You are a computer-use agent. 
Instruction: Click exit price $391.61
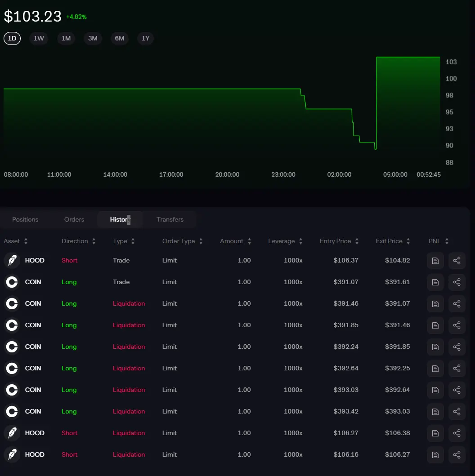397,282
